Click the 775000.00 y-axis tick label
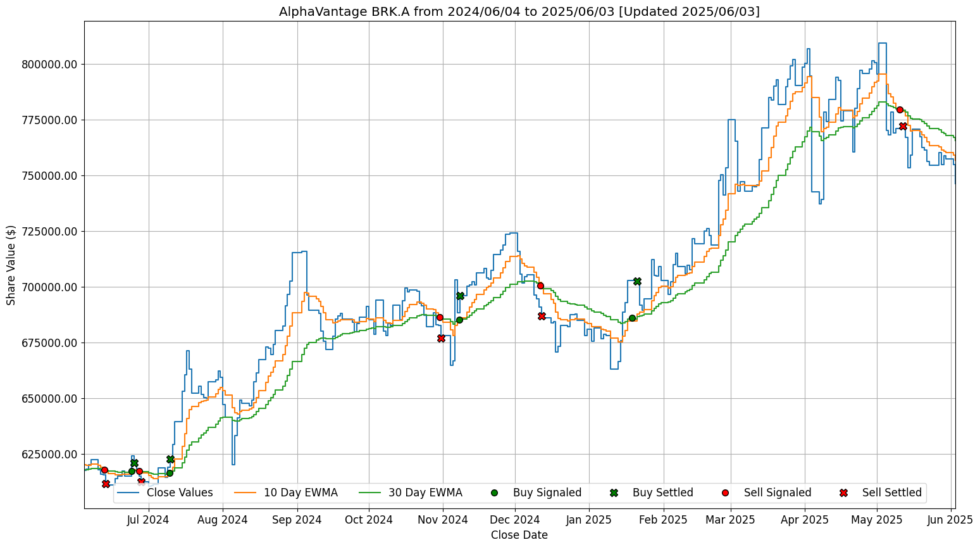980x547 pixels. (x=50, y=120)
